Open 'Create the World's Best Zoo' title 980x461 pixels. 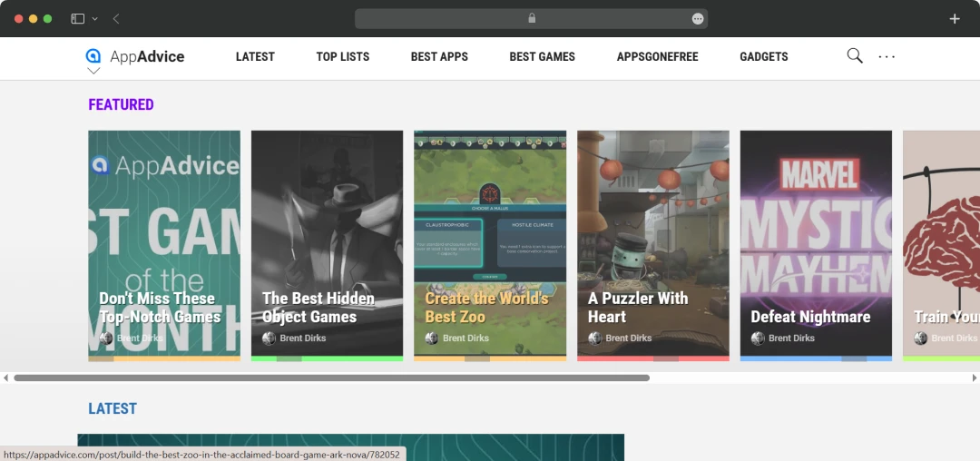pyautogui.click(x=487, y=308)
